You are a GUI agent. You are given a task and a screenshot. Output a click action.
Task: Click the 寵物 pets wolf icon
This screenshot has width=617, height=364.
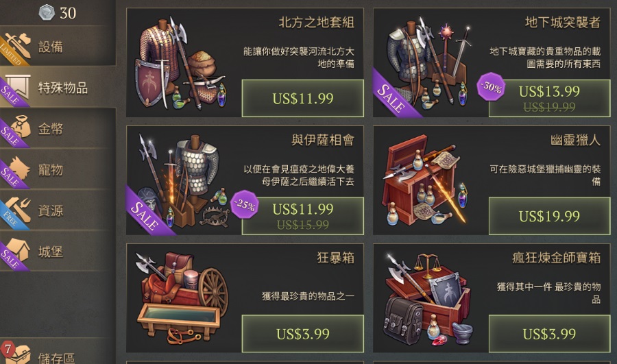pos(19,168)
